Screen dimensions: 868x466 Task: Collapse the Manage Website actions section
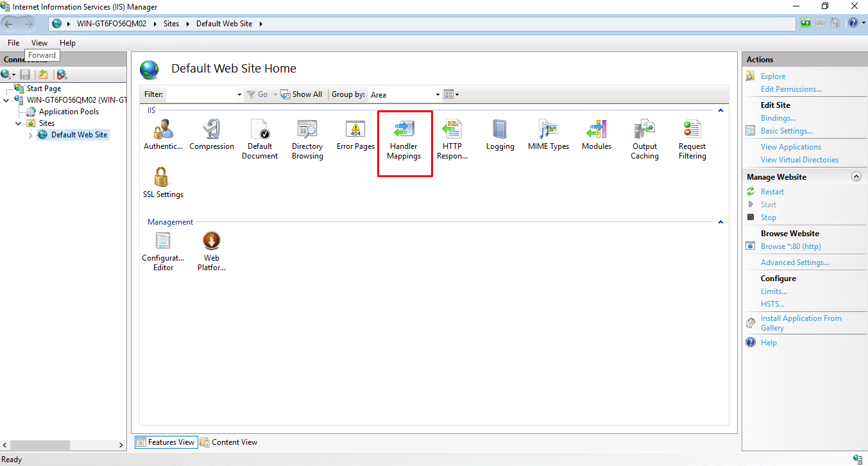click(856, 177)
